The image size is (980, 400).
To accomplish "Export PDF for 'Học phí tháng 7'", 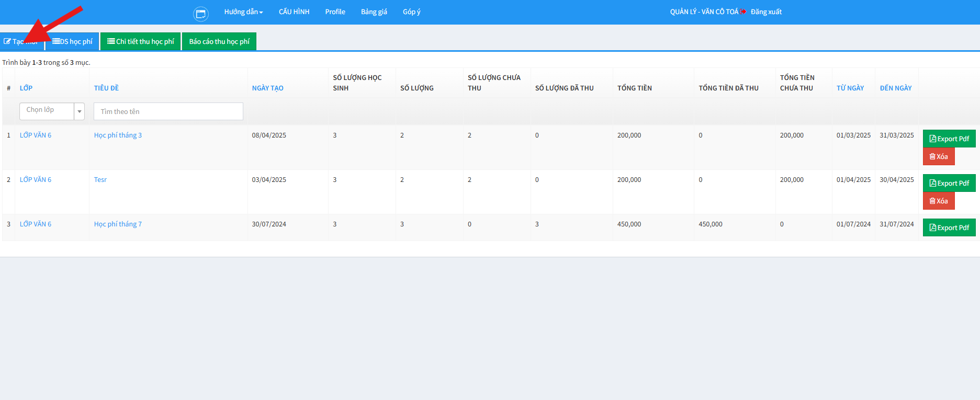I will click(x=949, y=227).
